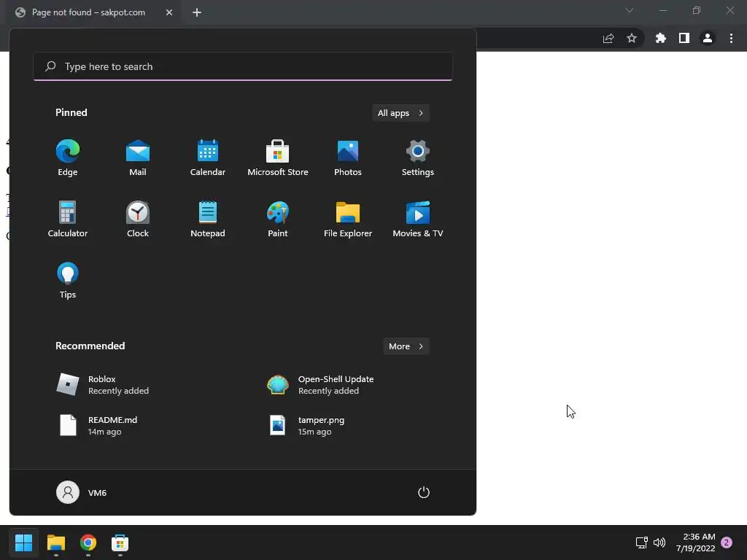Close the Page not found Chrome tab
The image size is (747, 560).
[169, 12]
